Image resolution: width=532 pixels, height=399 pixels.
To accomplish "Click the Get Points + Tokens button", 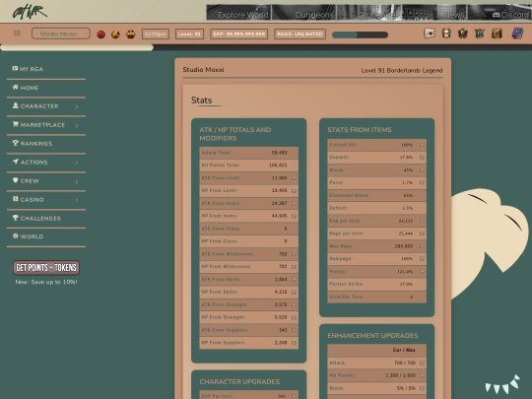I will click(x=46, y=267).
